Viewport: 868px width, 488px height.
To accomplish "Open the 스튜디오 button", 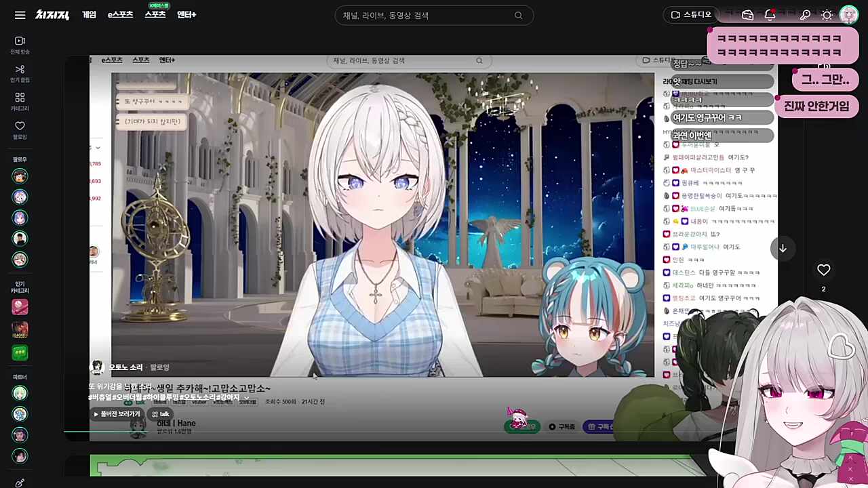I will point(691,15).
